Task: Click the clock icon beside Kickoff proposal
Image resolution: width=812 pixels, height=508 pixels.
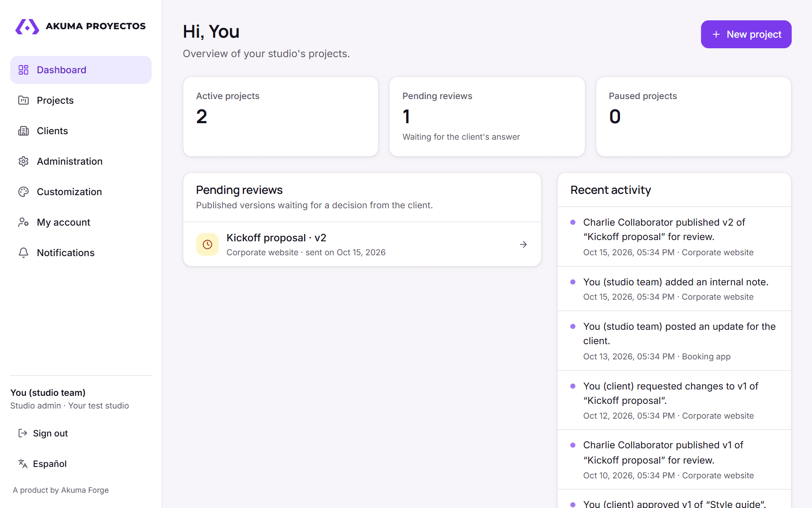Action: pyautogui.click(x=207, y=244)
